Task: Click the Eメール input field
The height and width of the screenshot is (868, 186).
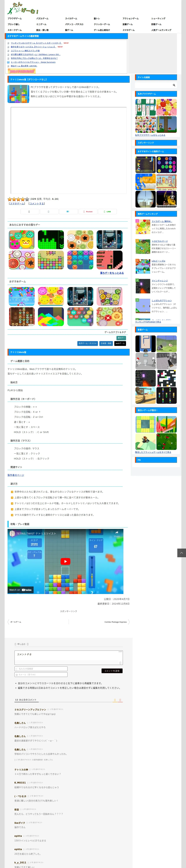Action: (41, 674)
